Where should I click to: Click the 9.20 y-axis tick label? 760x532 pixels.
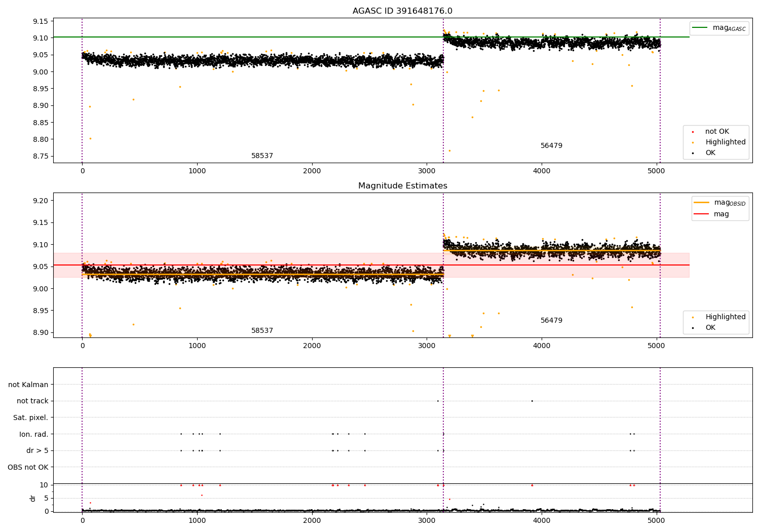tap(40, 201)
